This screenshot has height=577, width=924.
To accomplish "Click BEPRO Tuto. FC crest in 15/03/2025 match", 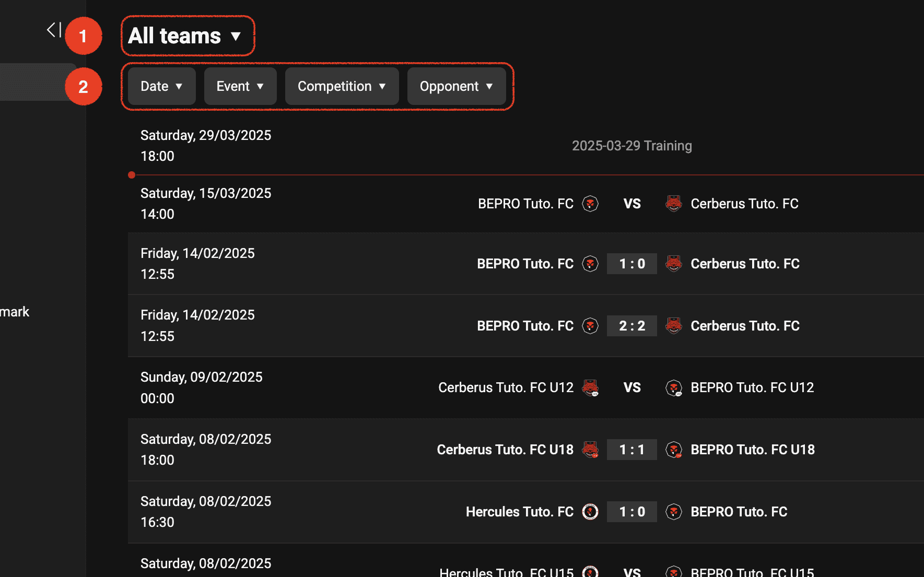I will pos(590,204).
